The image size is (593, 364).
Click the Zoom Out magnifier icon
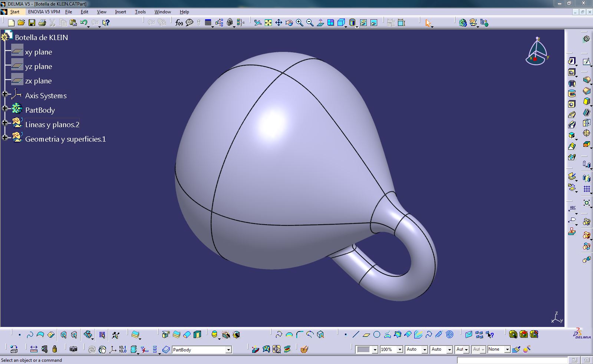click(x=310, y=23)
